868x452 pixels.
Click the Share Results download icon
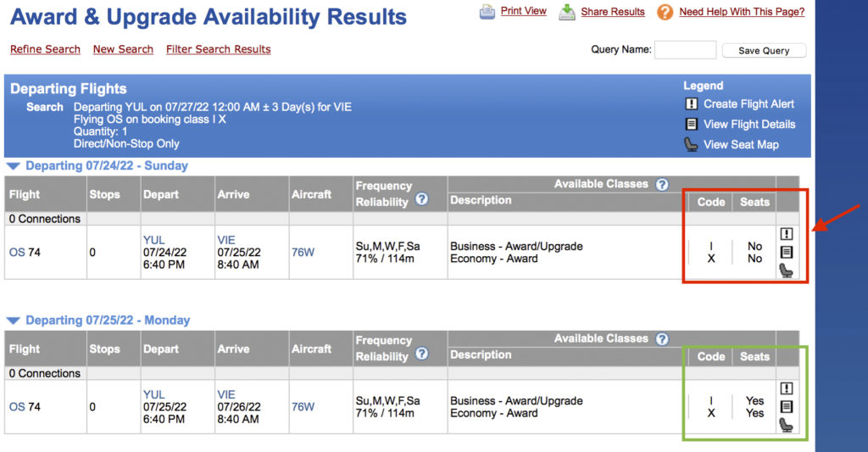coord(567,12)
